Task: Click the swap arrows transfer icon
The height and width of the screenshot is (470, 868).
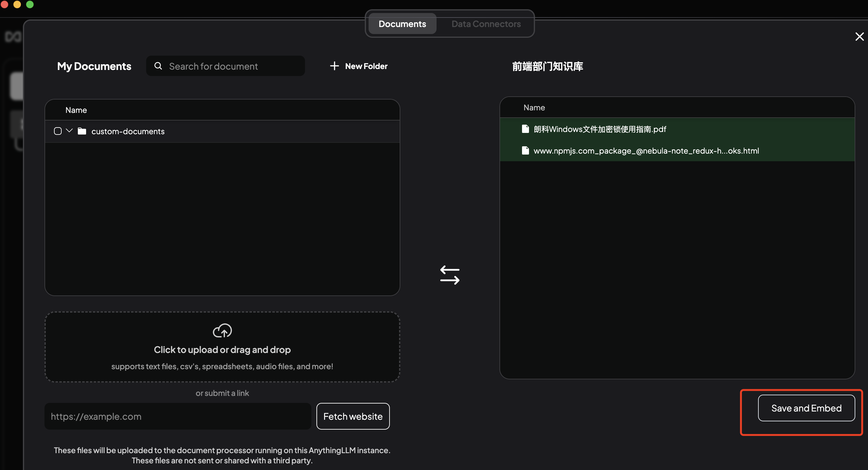Action: pyautogui.click(x=450, y=275)
